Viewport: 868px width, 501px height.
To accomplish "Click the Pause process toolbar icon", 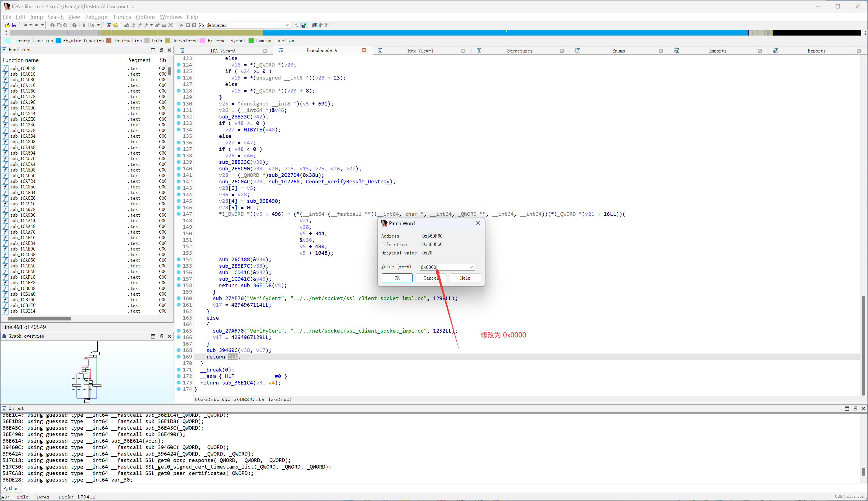I will point(188,25).
